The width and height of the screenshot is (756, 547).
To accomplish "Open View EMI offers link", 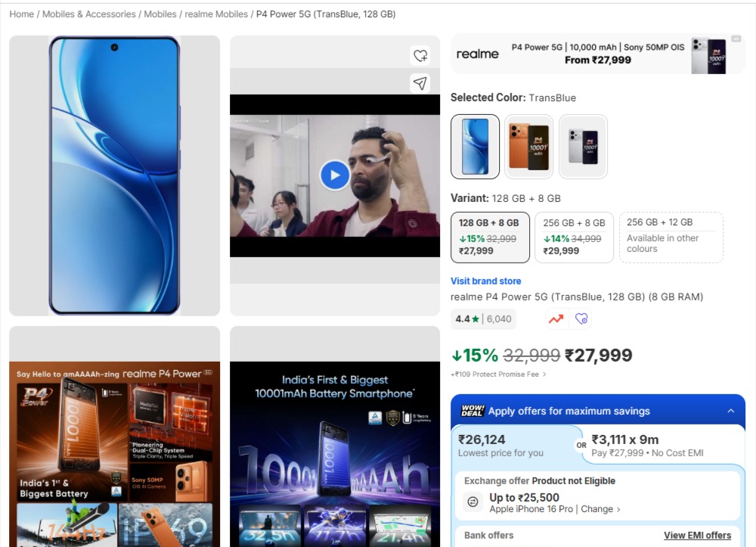I will 697,536.
